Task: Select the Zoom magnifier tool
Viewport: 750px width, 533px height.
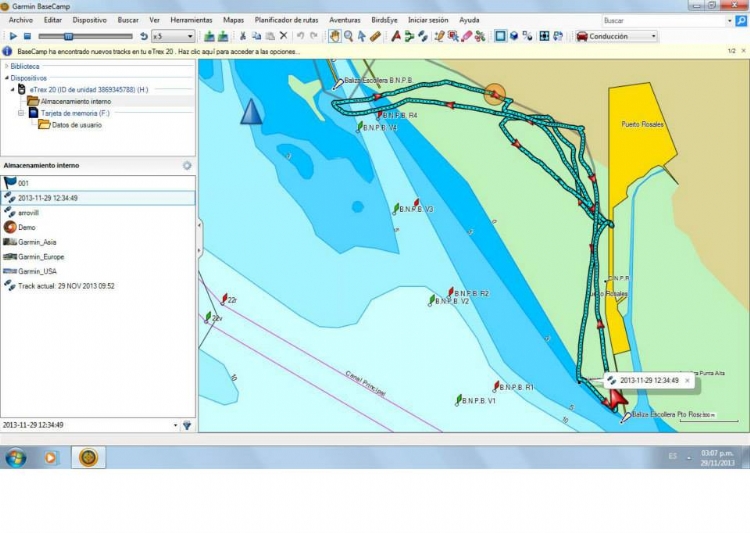Action: coord(349,36)
